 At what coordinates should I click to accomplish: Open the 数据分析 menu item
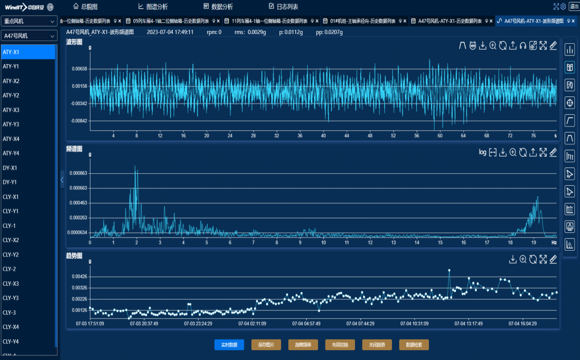[218, 6]
